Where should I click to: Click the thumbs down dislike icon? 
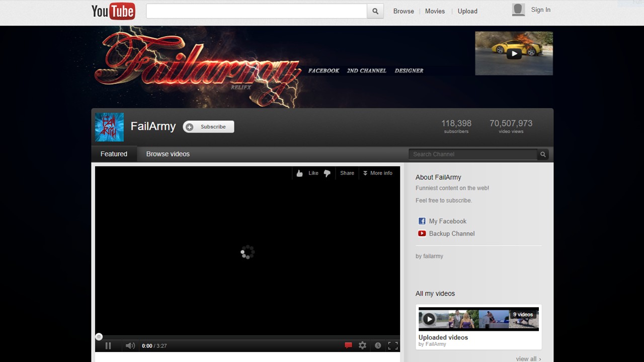pos(327,173)
